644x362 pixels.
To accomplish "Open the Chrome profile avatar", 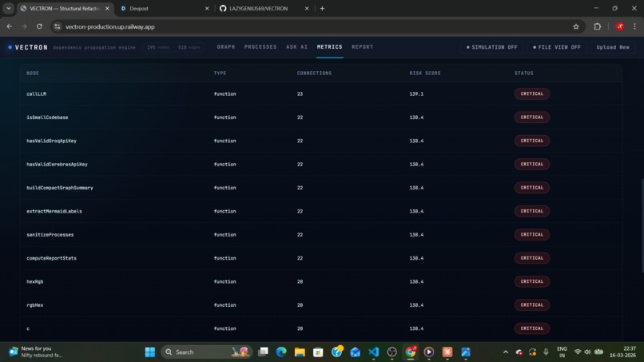I will click(620, 26).
